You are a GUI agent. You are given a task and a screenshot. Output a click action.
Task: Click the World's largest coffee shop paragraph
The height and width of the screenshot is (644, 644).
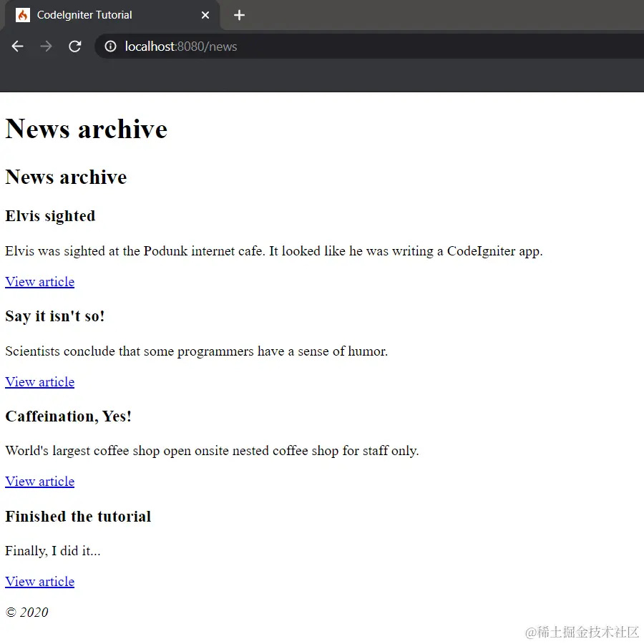pyautogui.click(x=212, y=451)
